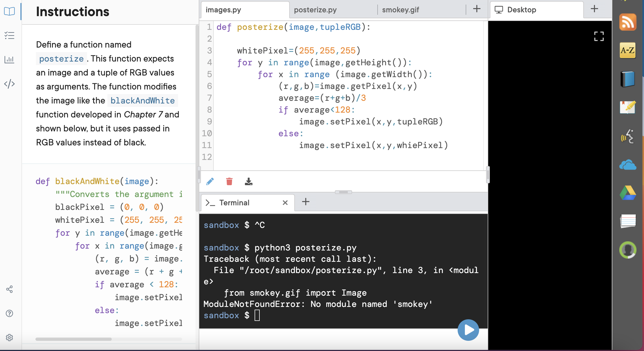This screenshot has height=351, width=644.
Task: Open the book instructions icon in sidebar
Action: 9,11
